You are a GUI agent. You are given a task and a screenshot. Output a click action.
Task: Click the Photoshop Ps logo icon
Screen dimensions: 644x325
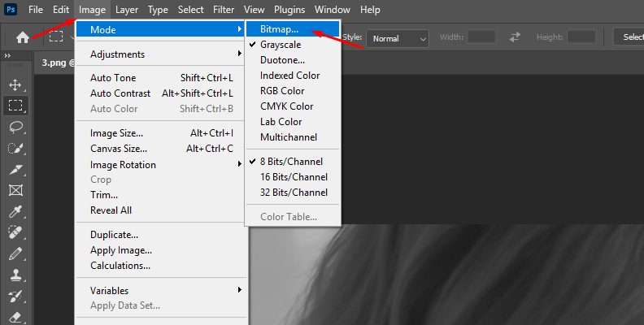(11, 9)
